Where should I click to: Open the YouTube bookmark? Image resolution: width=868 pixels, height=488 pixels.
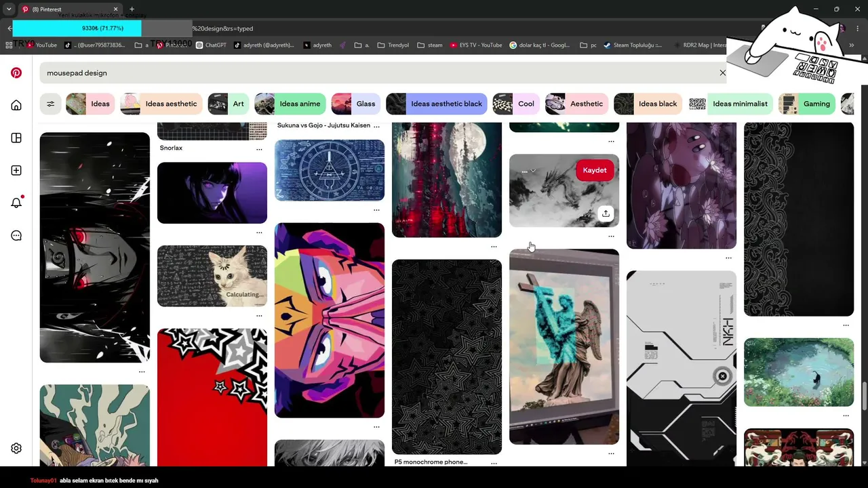pos(42,45)
